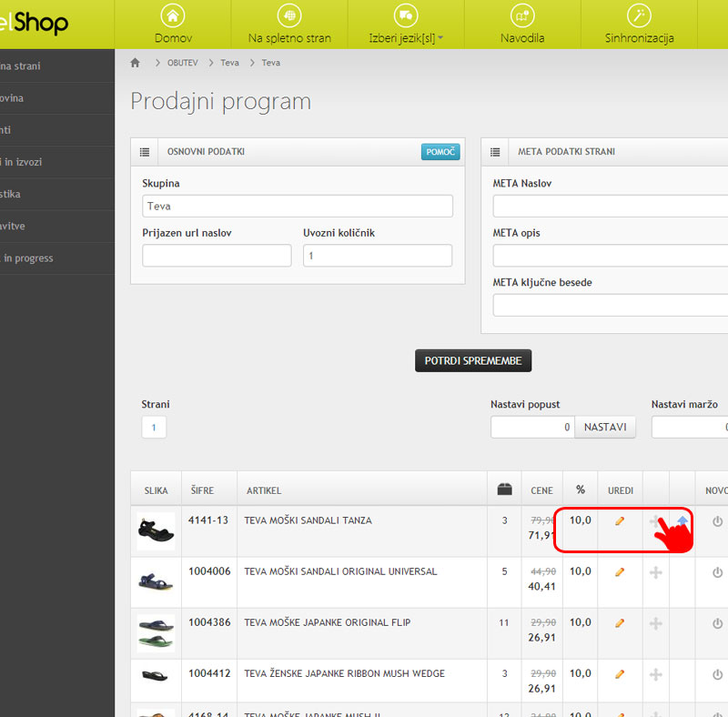Edit SANDALI ORIGINAL UNIVERSAL pencil icon

(x=620, y=572)
